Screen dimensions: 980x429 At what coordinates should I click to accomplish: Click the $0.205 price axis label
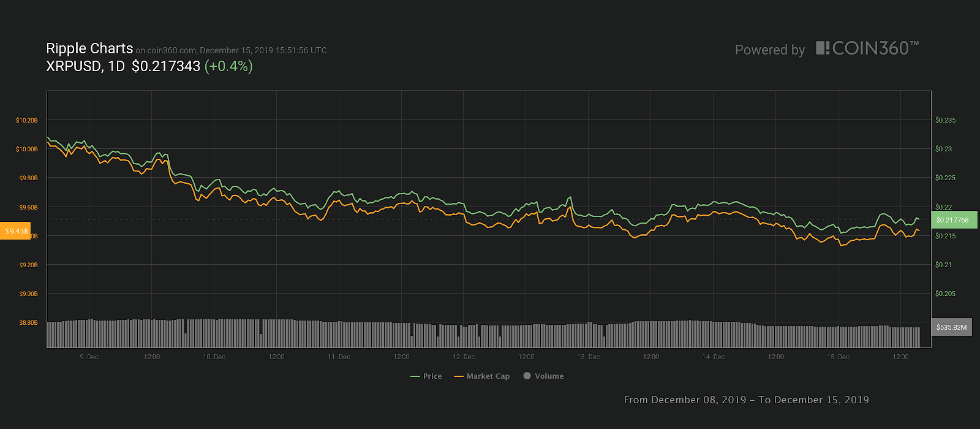[945, 294]
